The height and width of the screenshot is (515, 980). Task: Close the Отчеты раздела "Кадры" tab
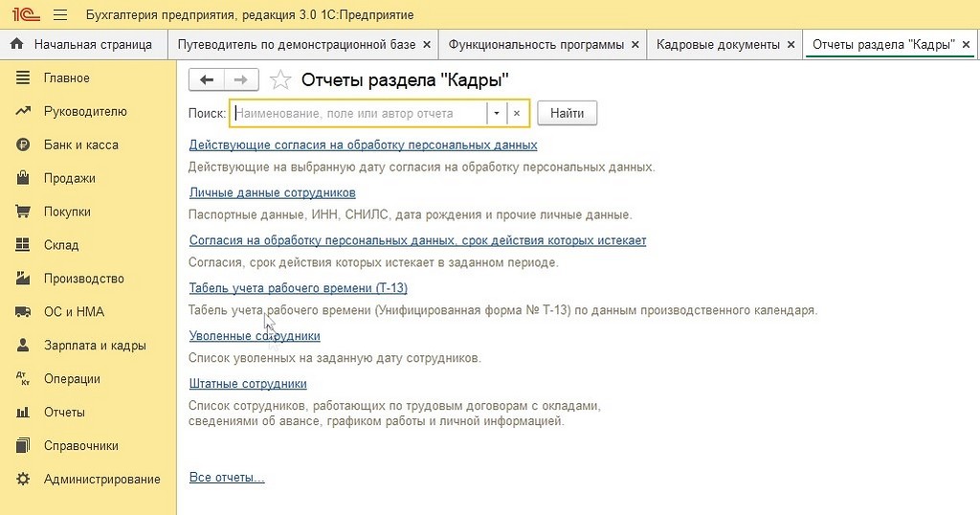(966, 44)
